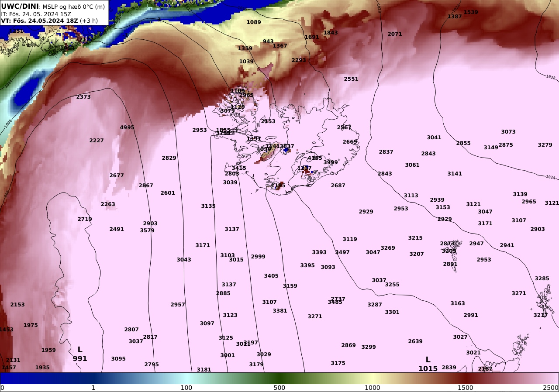
Task: Click the 3043 height value
Action: click(x=184, y=260)
